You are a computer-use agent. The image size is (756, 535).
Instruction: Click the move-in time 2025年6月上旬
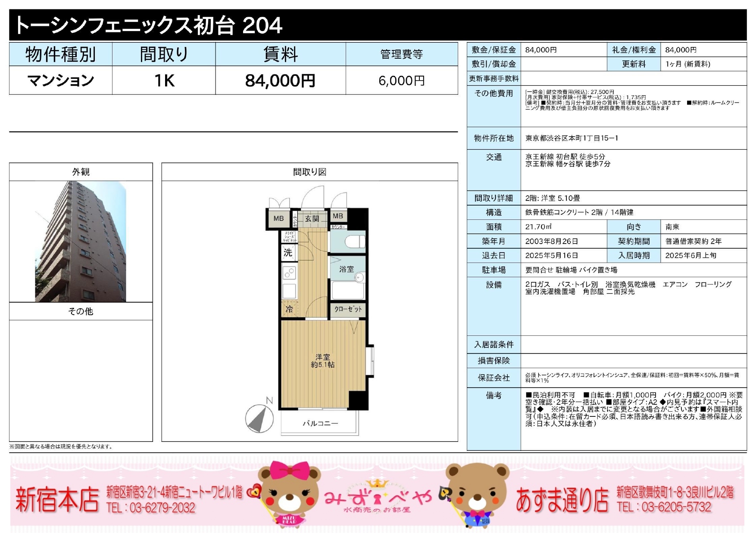[x=690, y=255]
